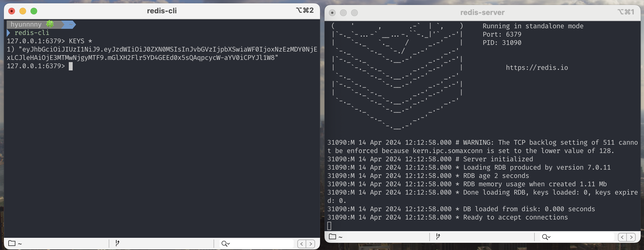Open the https://redis.io link
644x250 pixels.
[x=537, y=68]
